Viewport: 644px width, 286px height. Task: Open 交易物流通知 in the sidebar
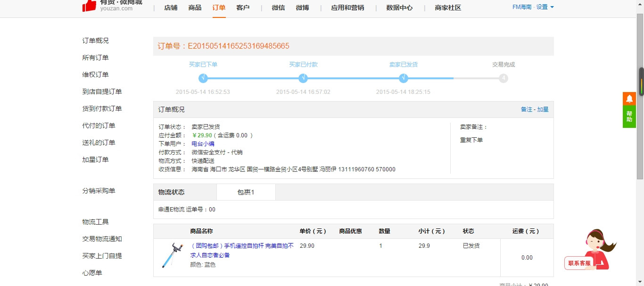pos(102,239)
